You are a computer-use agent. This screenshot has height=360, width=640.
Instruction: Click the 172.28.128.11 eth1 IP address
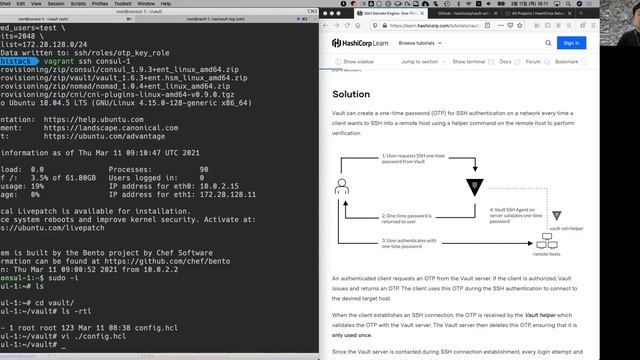pyautogui.click(x=228, y=195)
